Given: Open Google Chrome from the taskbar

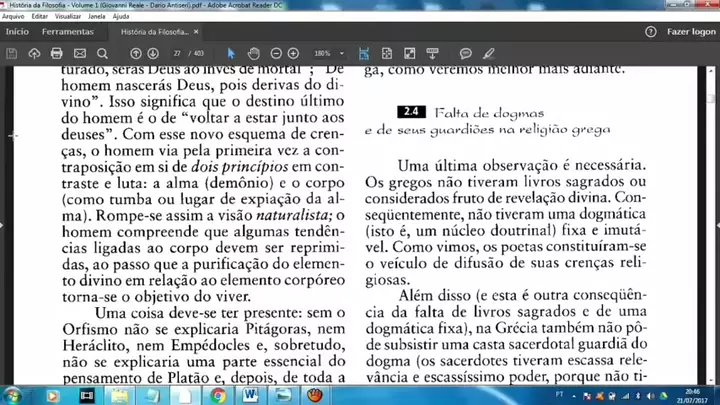Looking at the screenshot, I should coord(219,395).
